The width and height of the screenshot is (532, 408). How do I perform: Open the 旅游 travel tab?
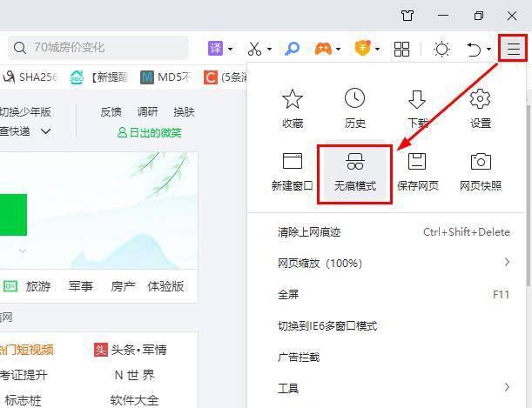tap(38, 286)
